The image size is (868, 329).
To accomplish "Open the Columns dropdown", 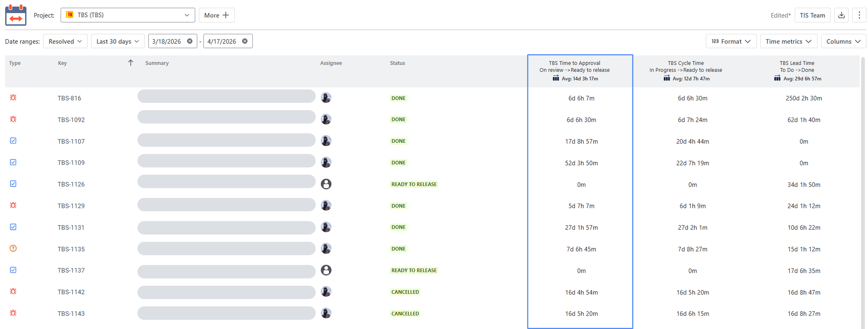I will tap(843, 41).
